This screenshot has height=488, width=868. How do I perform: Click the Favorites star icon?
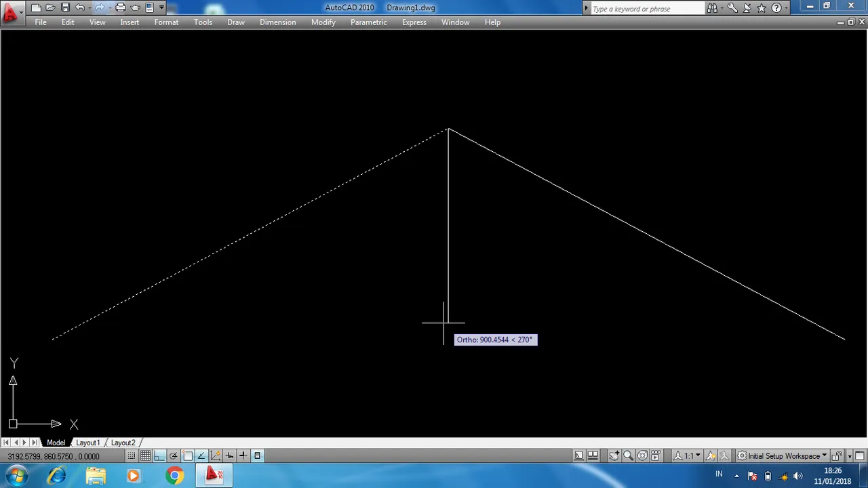tap(762, 8)
